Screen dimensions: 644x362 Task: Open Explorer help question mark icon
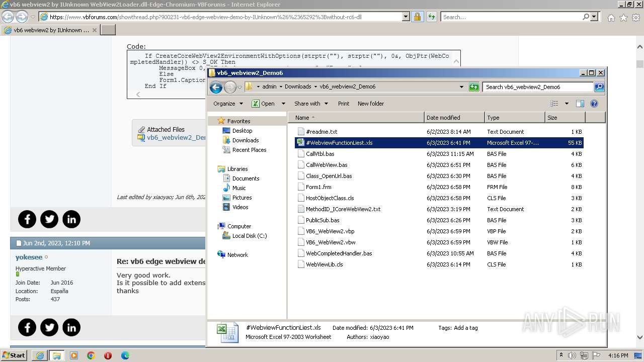pyautogui.click(x=594, y=104)
